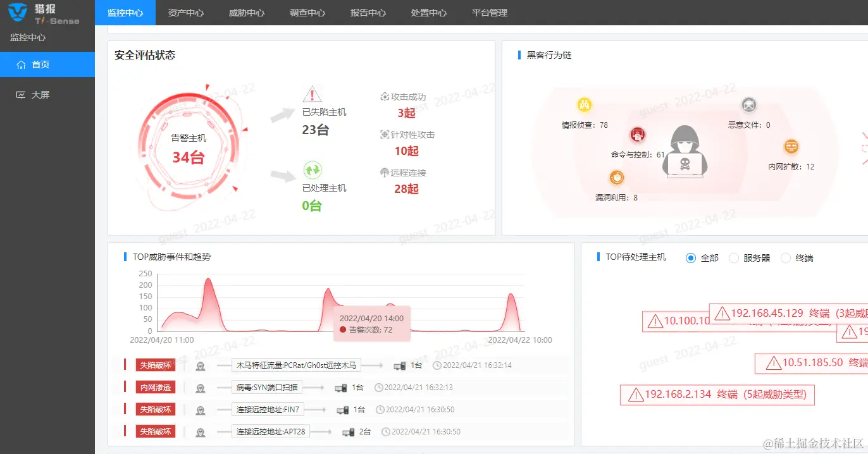This screenshot has height=454, width=868.
Task: Click the attacker icon on SYN端口扫描 row
Action: [x=201, y=388]
